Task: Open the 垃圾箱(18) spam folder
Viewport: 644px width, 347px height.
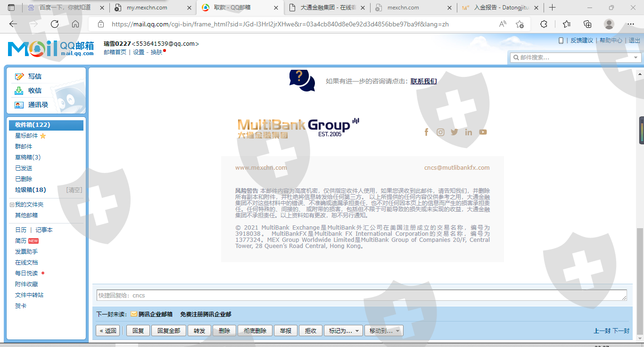Action: coord(31,190)
